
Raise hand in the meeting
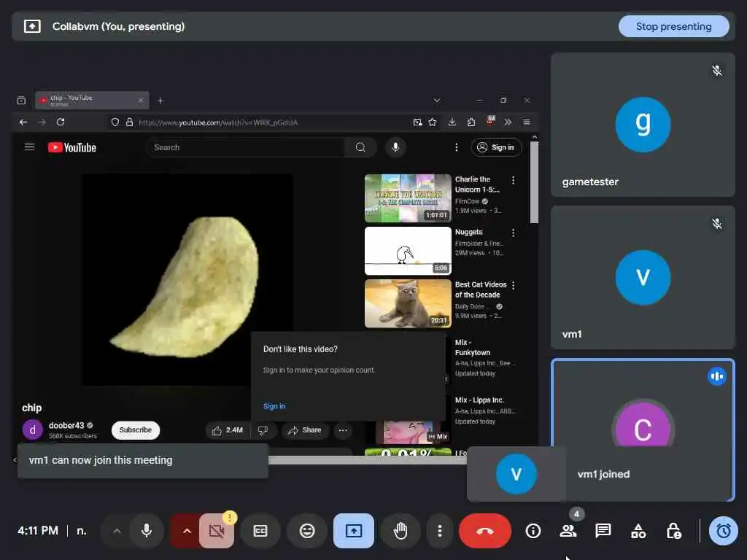point(400,531)
